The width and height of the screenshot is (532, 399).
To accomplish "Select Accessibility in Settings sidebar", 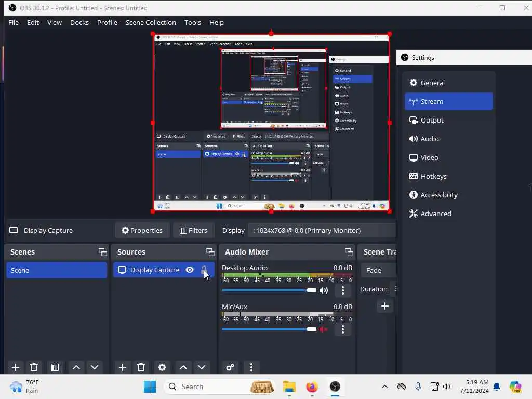I will click(448, 195).
